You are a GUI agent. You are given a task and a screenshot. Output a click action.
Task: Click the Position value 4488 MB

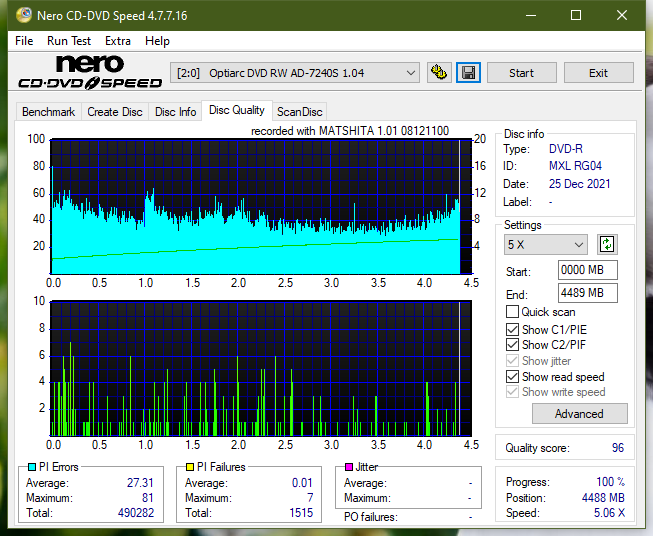click(603, 498)
